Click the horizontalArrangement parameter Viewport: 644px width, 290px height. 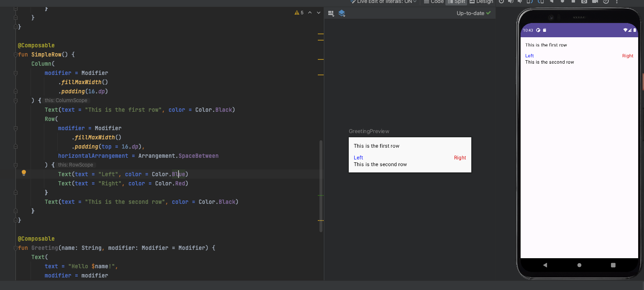[93, 156]
